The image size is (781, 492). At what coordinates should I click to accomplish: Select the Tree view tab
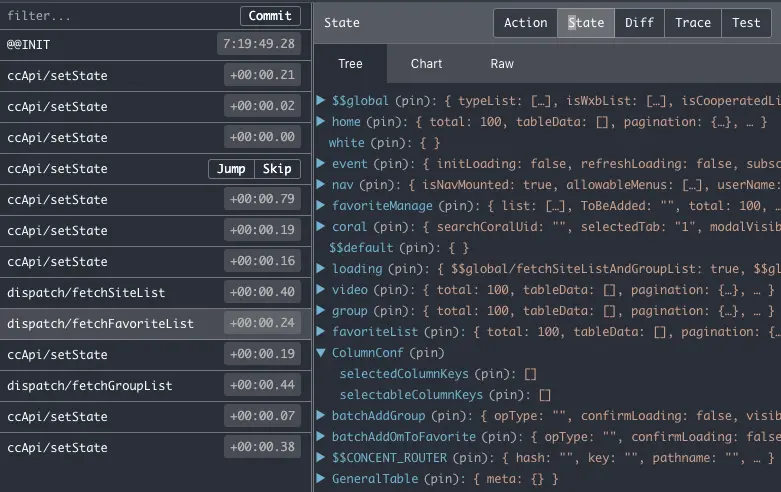350,64
